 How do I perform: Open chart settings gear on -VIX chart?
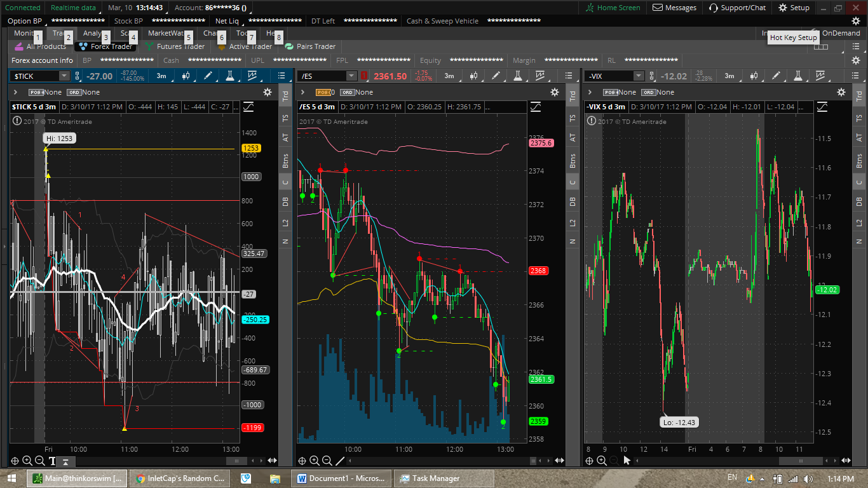tap(841, 92)
